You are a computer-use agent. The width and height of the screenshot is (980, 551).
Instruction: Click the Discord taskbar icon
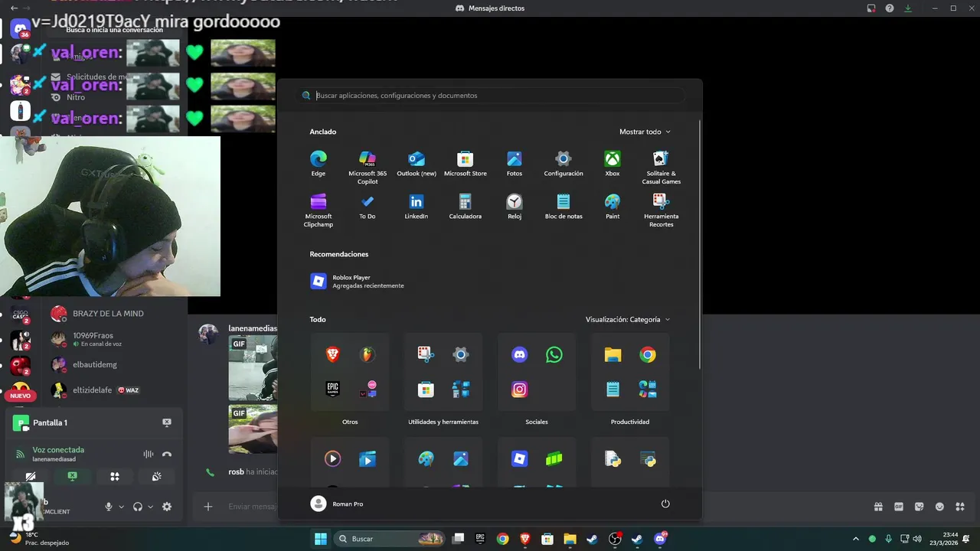[x=660, y=539]
